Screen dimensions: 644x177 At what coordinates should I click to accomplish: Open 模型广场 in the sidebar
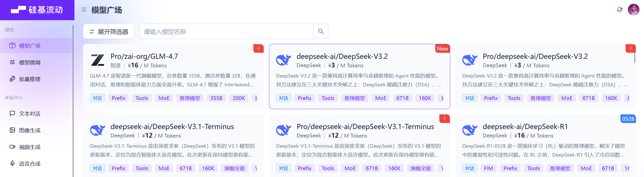click(37, 45)
